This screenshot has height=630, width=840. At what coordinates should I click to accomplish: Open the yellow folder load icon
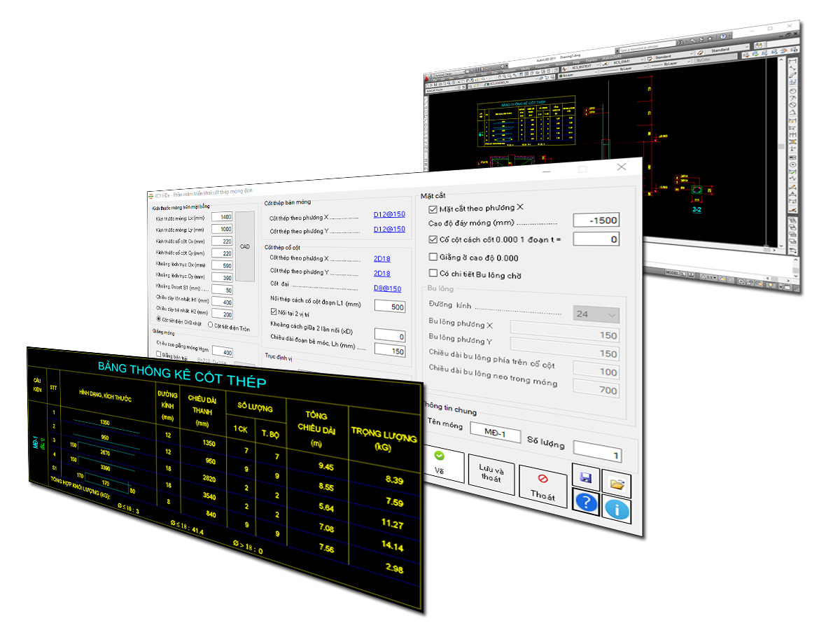(616, 484)
